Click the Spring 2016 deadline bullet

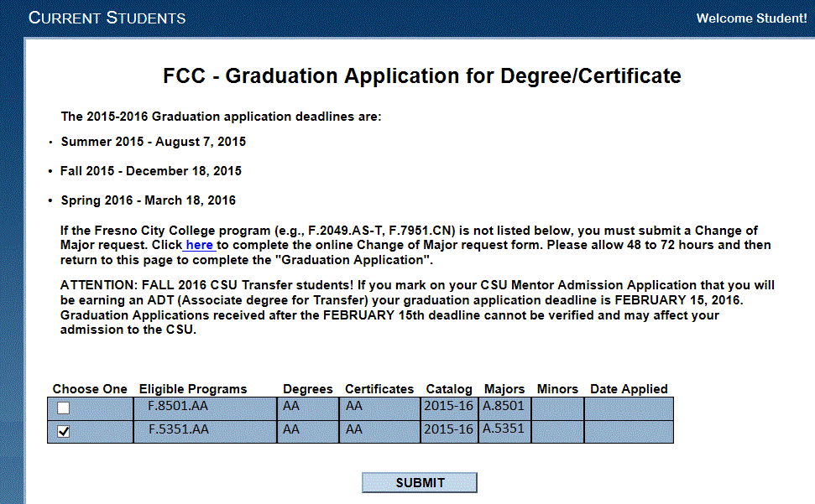148,200
